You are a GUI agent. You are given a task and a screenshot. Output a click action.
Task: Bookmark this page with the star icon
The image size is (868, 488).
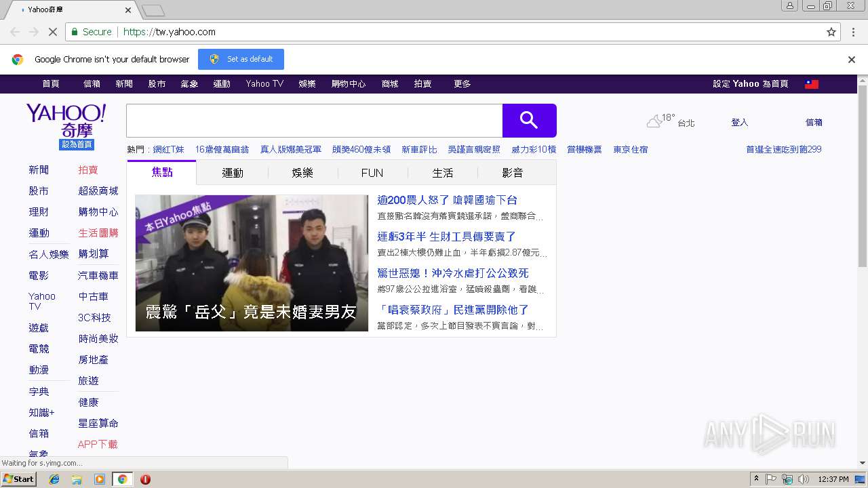coord(831,32)
